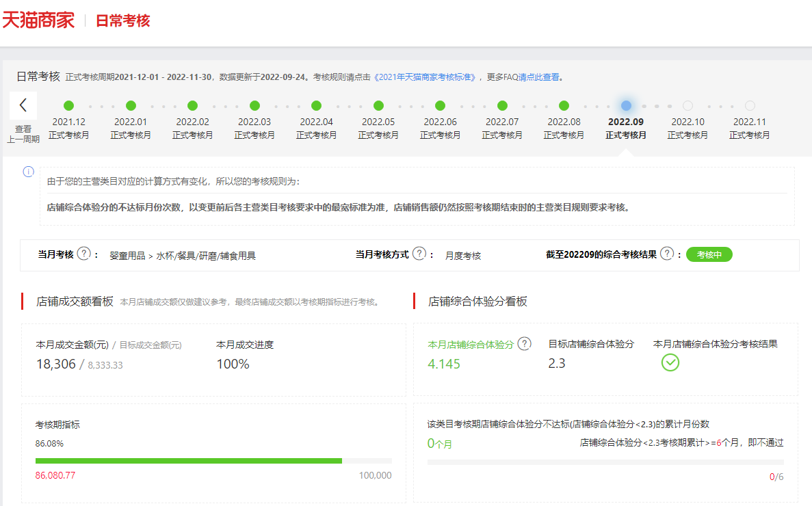This screenshot has height=506, width=812.
Task: Click the 本月成交进度 label
Action: pyautogui.click(x=245, y=345)
